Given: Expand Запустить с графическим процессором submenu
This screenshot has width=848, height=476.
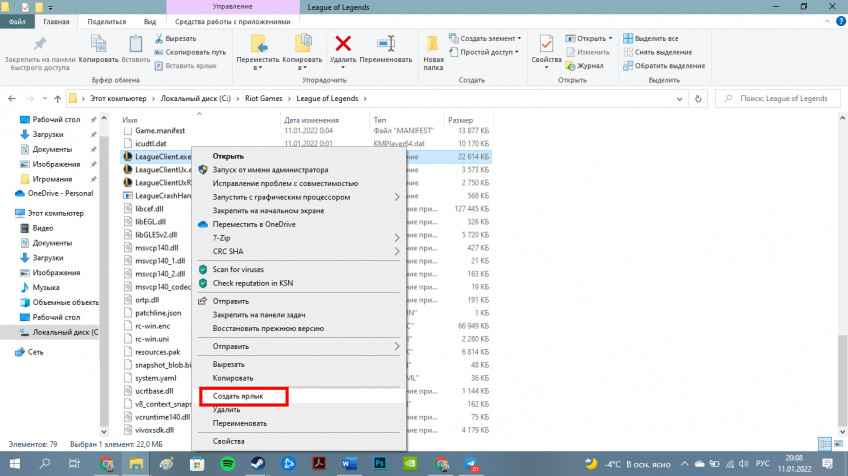Looking at the screenshot, I should [x=396, y=197].
